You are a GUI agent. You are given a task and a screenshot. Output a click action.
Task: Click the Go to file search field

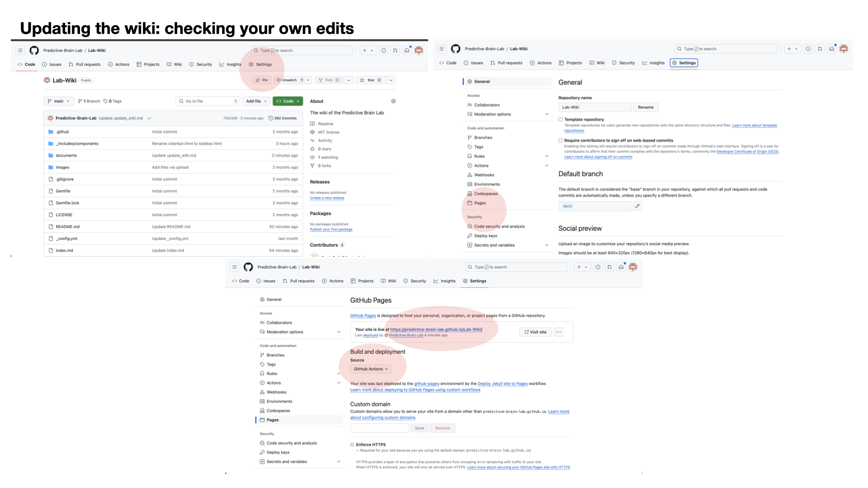click(x=208, y=101)
